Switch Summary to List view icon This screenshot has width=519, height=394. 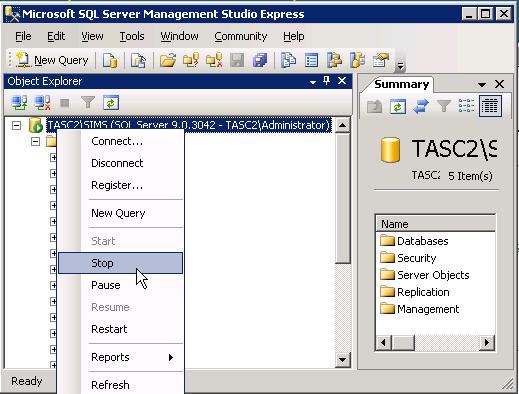tap(466, 106)
